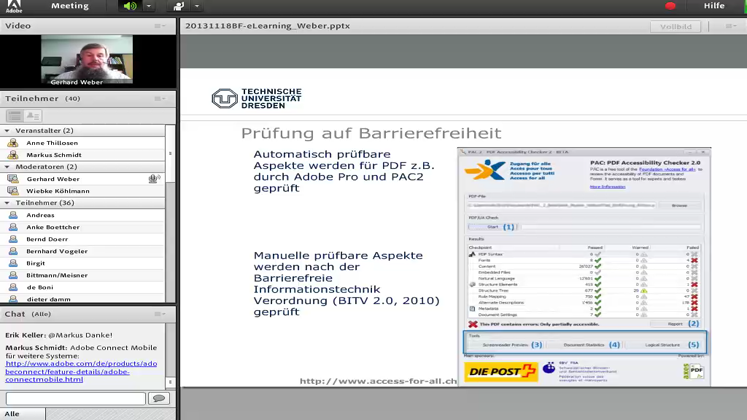Click presenter icon beside Wiebke Köhlmann
Viewport: 747px width, 420px height.
pos(13,191)
